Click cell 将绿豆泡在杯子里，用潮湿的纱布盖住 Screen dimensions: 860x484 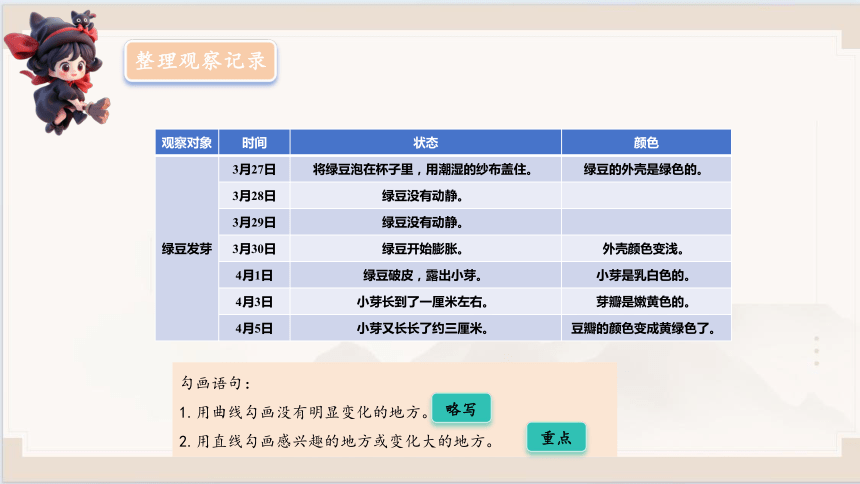[426, 170]
